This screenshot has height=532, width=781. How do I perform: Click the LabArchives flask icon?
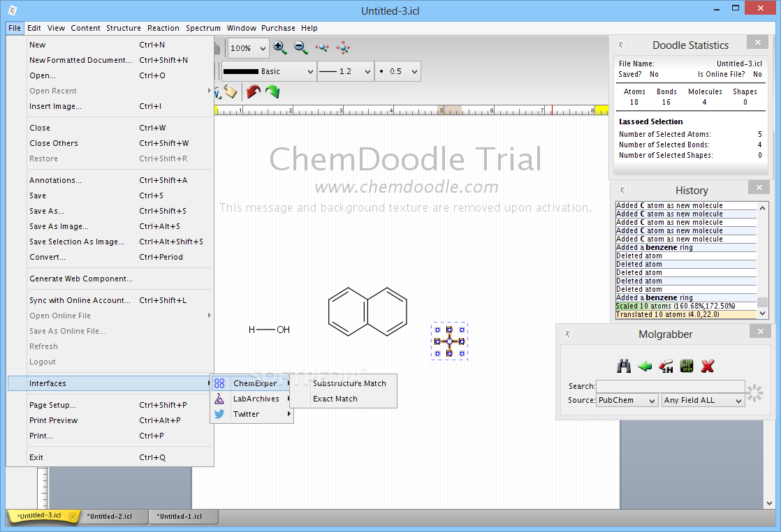[219, 399]
